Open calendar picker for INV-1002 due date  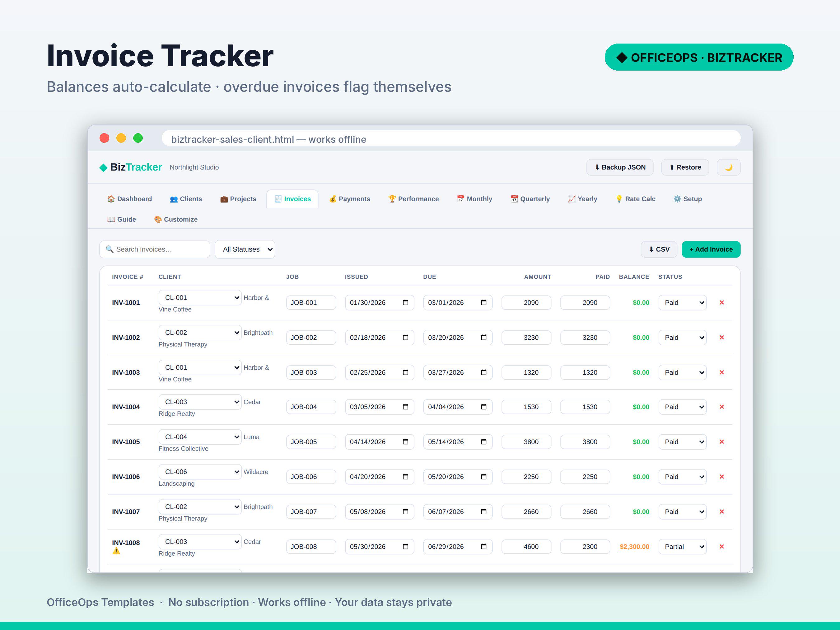tap(484, 338)
